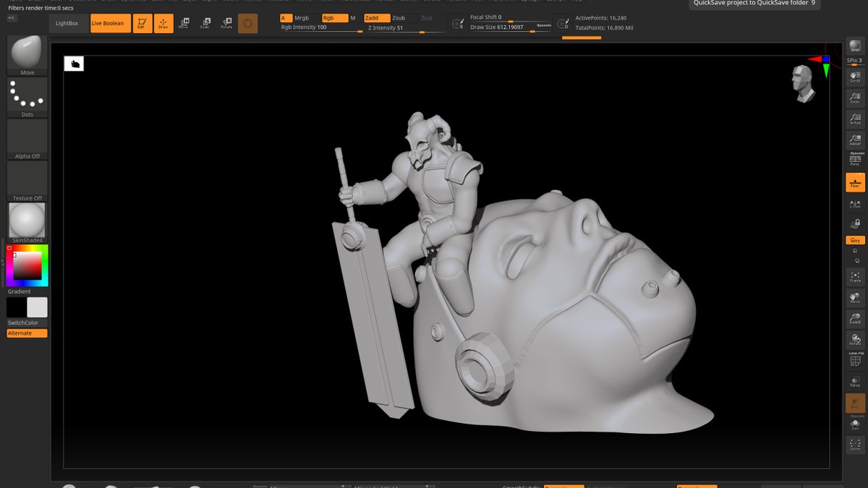Adjust the Focal Shift slider
Image resolution: width=868 pixels, height=488 pixels.
511,17
